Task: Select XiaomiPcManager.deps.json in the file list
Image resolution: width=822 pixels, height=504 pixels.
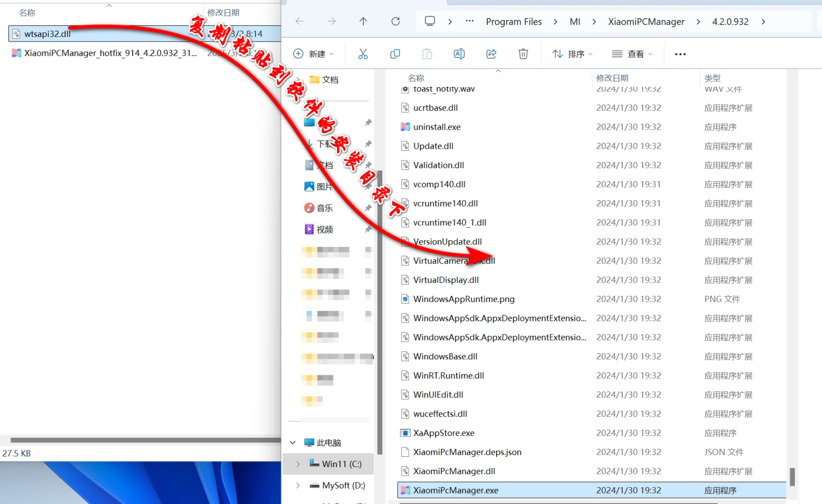Action: pyautogui.click(x=467, y=452)
